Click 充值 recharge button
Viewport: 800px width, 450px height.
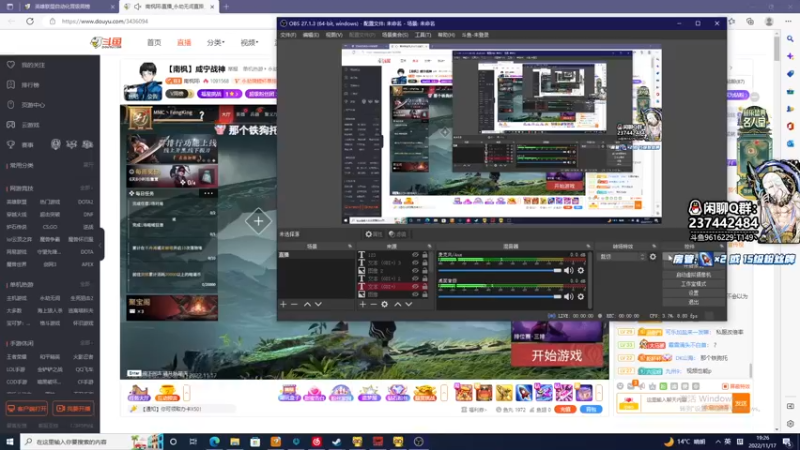click(565, 409)
